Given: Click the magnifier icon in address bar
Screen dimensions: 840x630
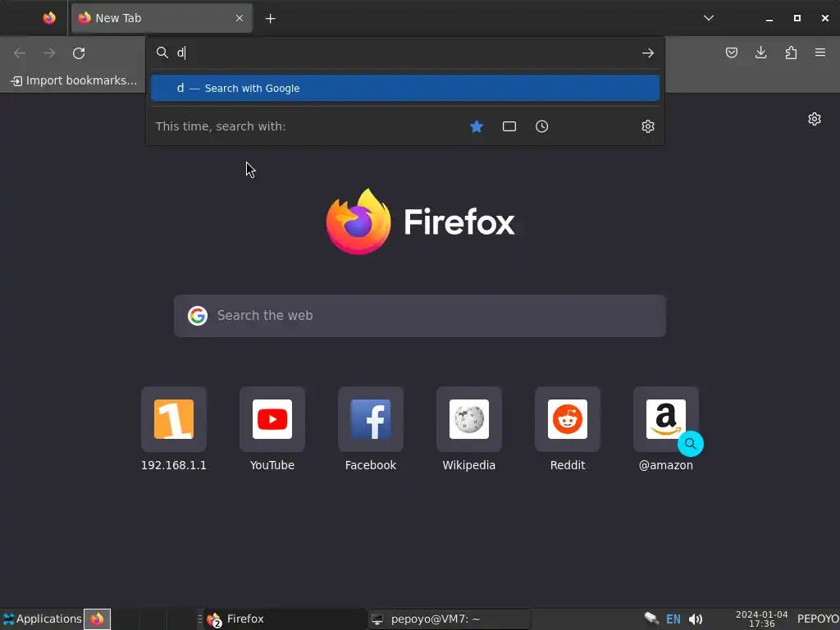Looking at the screenshot, I should (162, 52).
